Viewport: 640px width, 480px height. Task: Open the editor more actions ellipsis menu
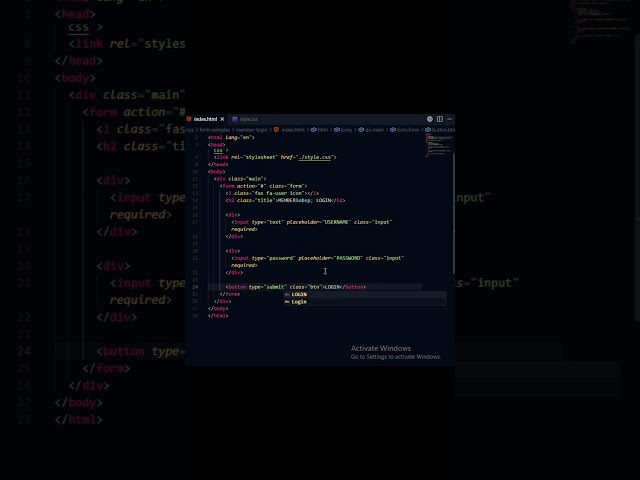point(449,119)
